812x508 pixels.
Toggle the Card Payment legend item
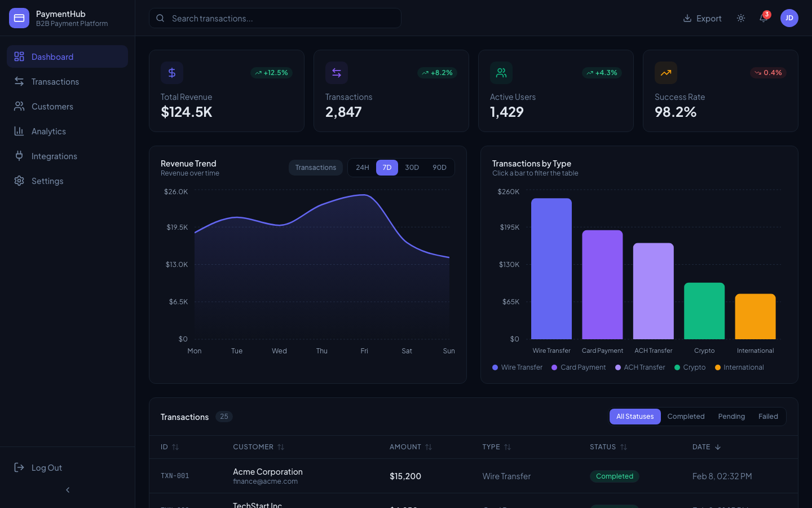pyautogui.click(x=579, y=367)
